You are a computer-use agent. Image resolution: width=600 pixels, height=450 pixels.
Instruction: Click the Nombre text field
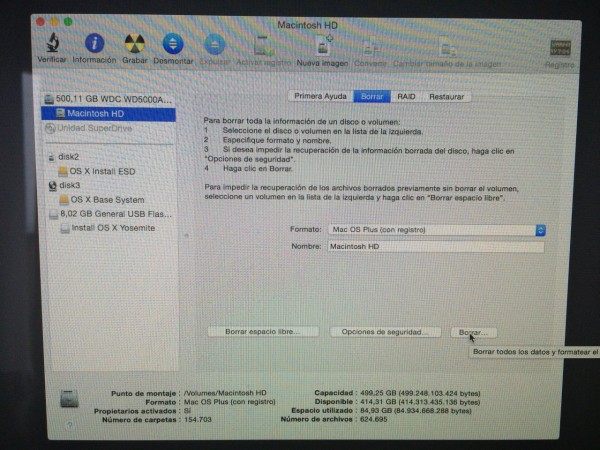point(435,247)
